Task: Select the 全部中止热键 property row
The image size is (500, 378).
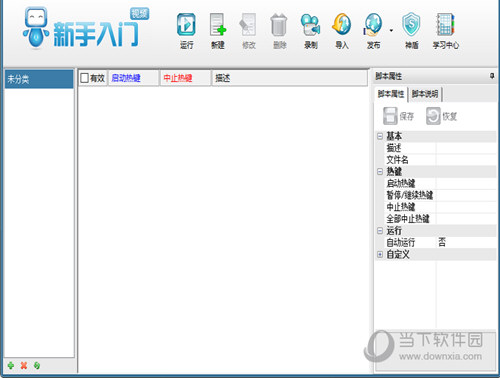Action: pyautogui.click(x=440, y=219)
